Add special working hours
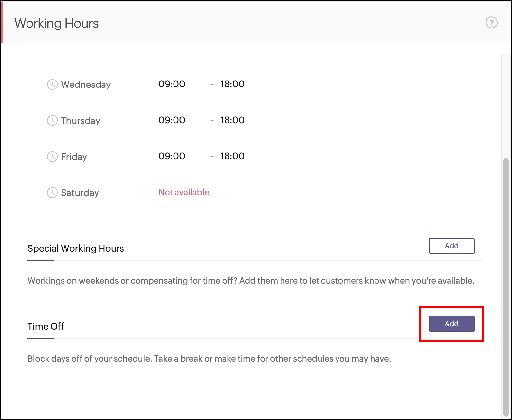The width and height of the screenshot is (512, 420). click(451, 246)
